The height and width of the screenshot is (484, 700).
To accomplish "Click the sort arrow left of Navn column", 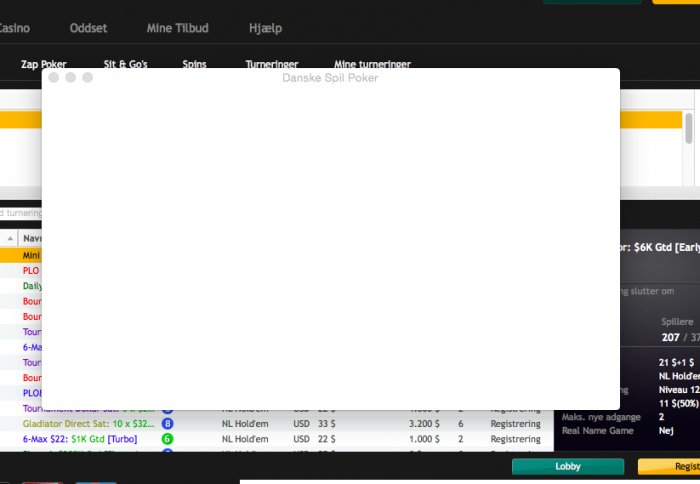I will click(x=10, y=238).
